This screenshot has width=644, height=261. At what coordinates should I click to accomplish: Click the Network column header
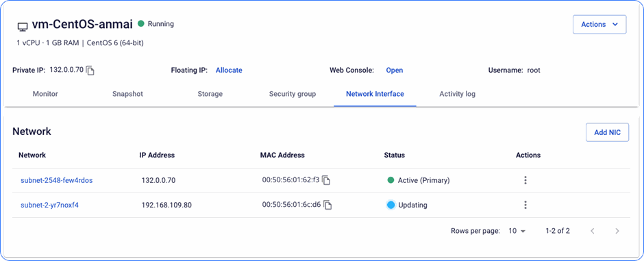pyautogui.click(x=32, y=155)
